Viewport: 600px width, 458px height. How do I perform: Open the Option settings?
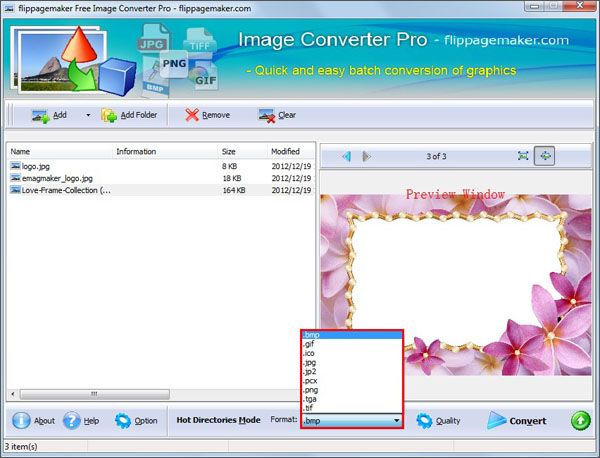click(136, 421)
